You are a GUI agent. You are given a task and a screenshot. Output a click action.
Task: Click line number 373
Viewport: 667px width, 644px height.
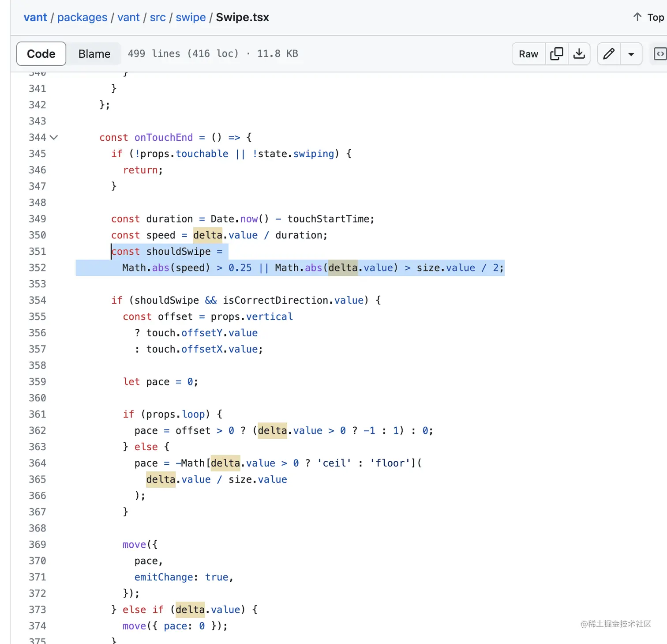[x=37, y=610]
